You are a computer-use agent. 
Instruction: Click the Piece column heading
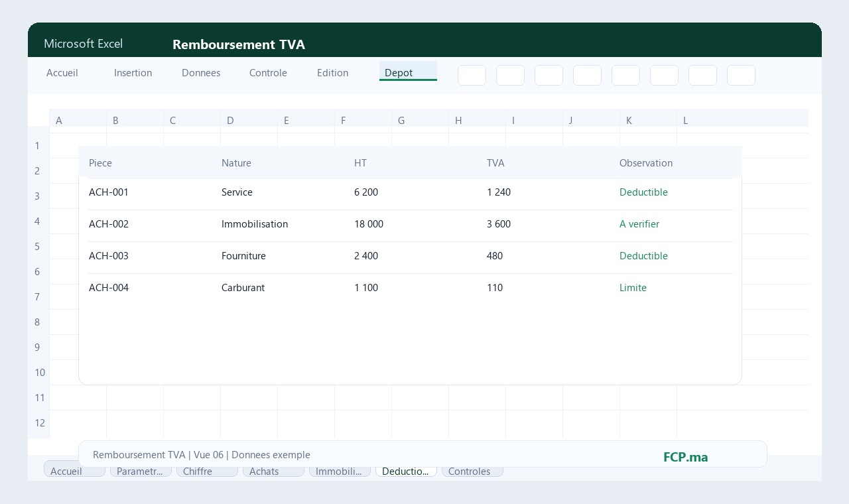(x=100, y=163)
